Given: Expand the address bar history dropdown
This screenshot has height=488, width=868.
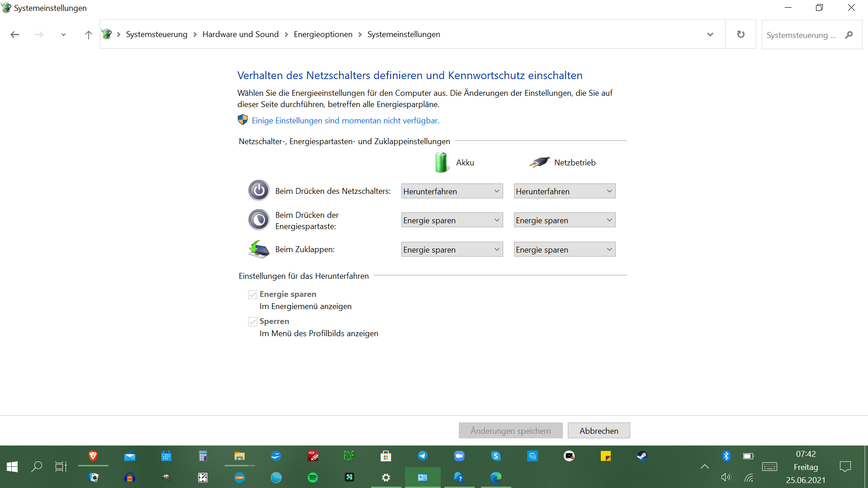Looking at the screenshot, I should pyautogui.click(x=710, y=35).
